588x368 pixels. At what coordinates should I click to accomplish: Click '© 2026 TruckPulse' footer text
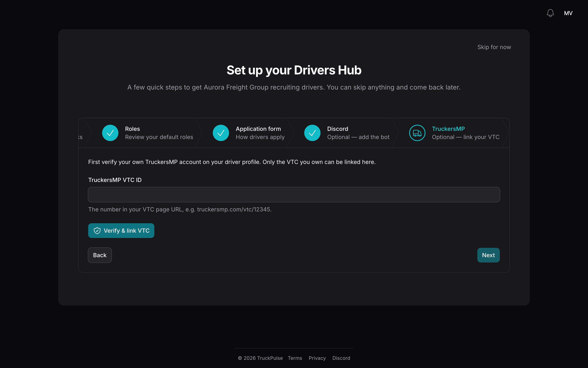click(x=260, y=358)
